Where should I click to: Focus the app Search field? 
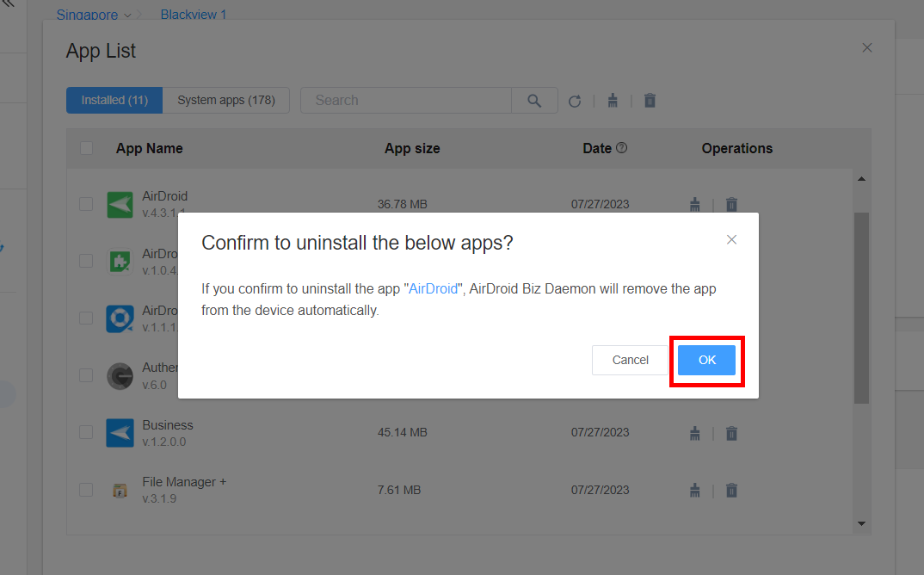pyautogui.click(x=406, y=100)
